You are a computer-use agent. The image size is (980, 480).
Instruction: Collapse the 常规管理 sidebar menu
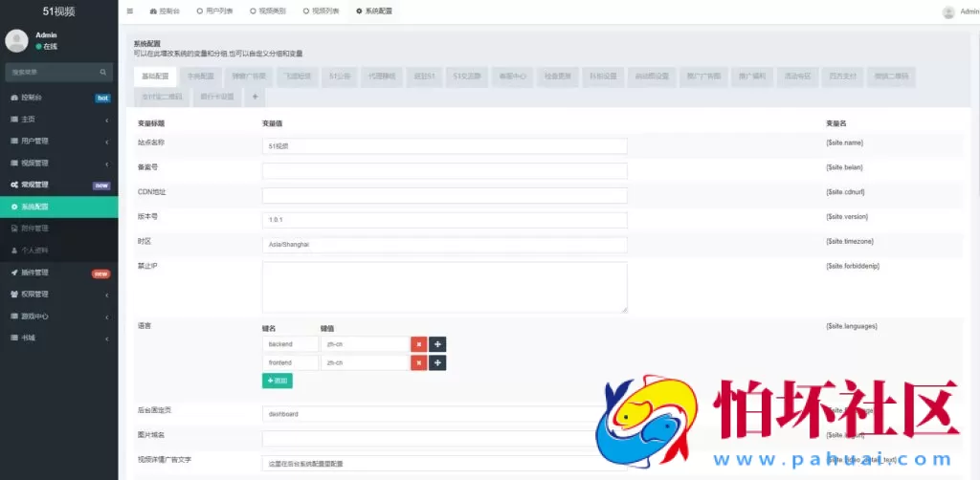coord(58,185)
